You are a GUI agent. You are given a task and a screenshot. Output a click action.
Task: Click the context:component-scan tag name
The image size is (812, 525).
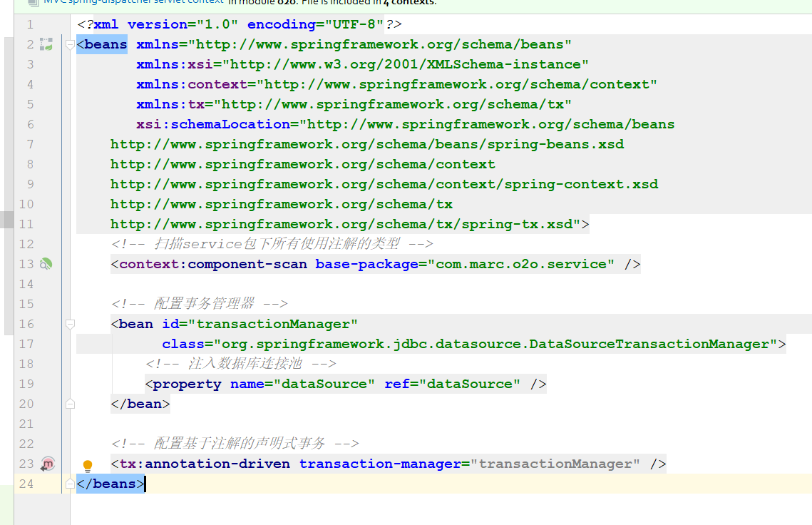click(213, 265)
